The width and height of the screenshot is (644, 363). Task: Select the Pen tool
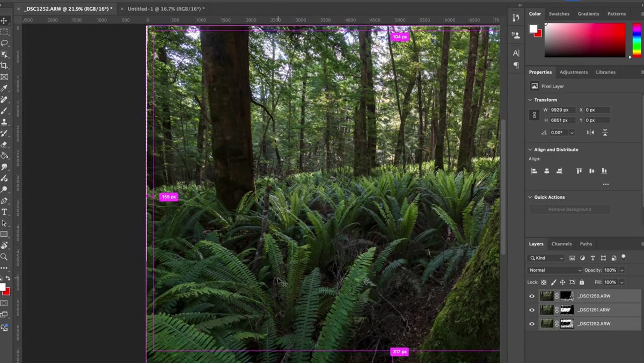click(x=4, y=201)
